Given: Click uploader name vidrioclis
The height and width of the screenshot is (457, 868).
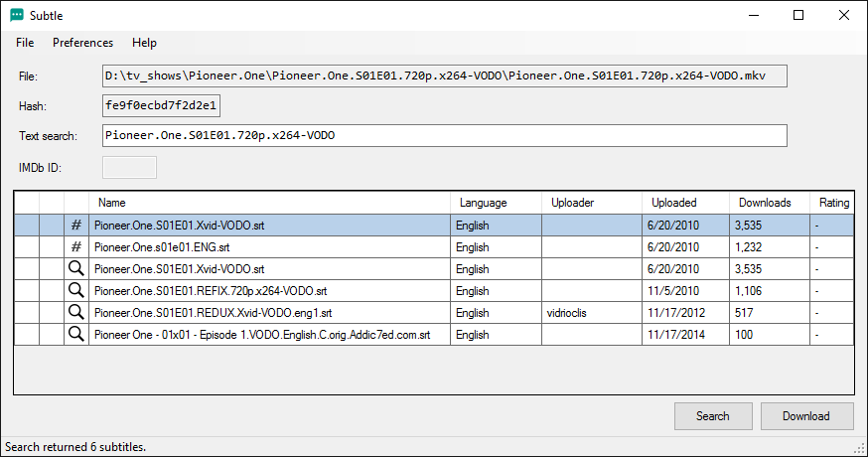Looking at the screenshot, I should (x=566, y=313).
